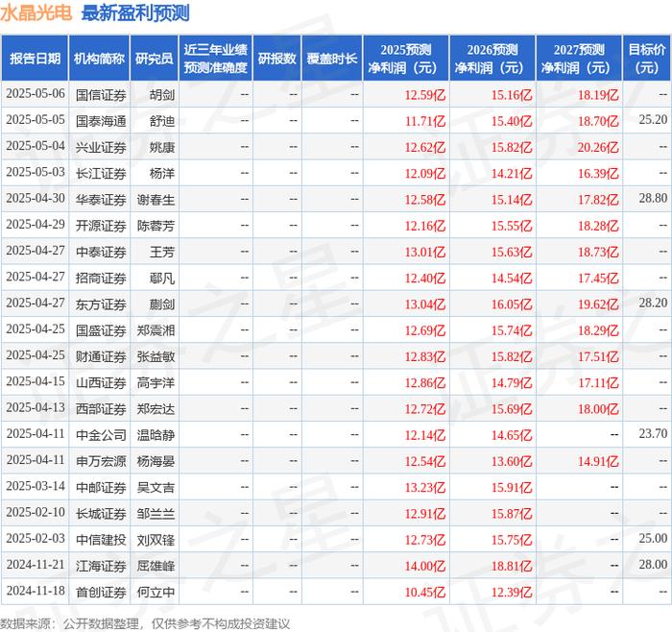Image resolution: width=672 pixels, height=632 pixels.
Task: Select the 2026预测净利润 column header
Action: pos(492,59)
